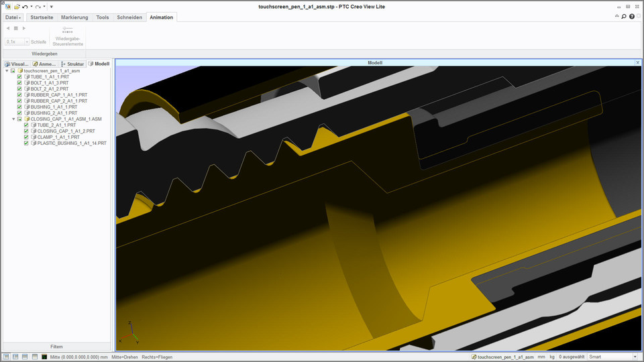
Task: Click the Filtern bar under the tree
Action: click(56, 347)
